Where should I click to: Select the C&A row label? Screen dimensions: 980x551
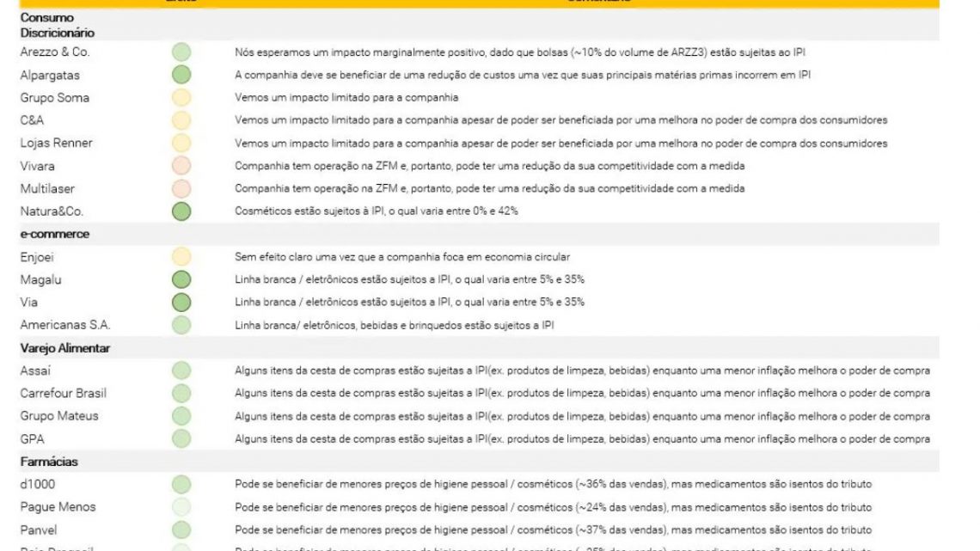coord(32,120)
